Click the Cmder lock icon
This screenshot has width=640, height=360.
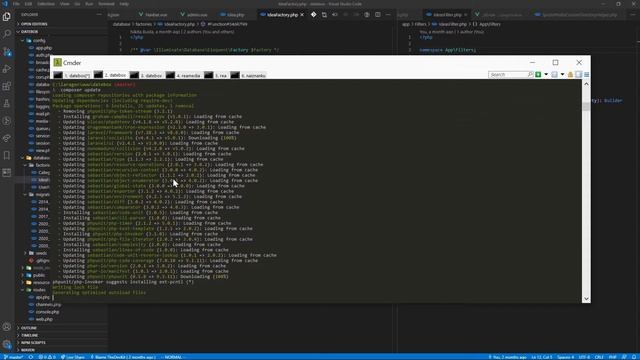(570, 75)
